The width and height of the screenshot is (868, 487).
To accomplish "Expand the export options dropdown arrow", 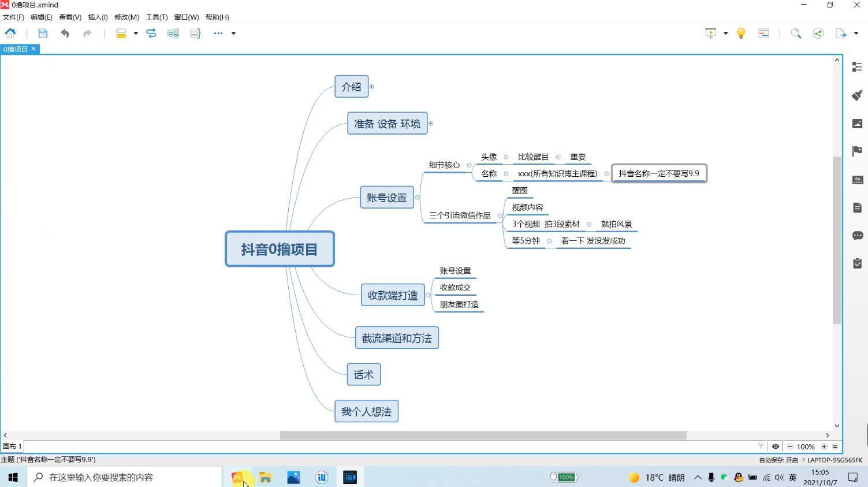I will (857, 33).
